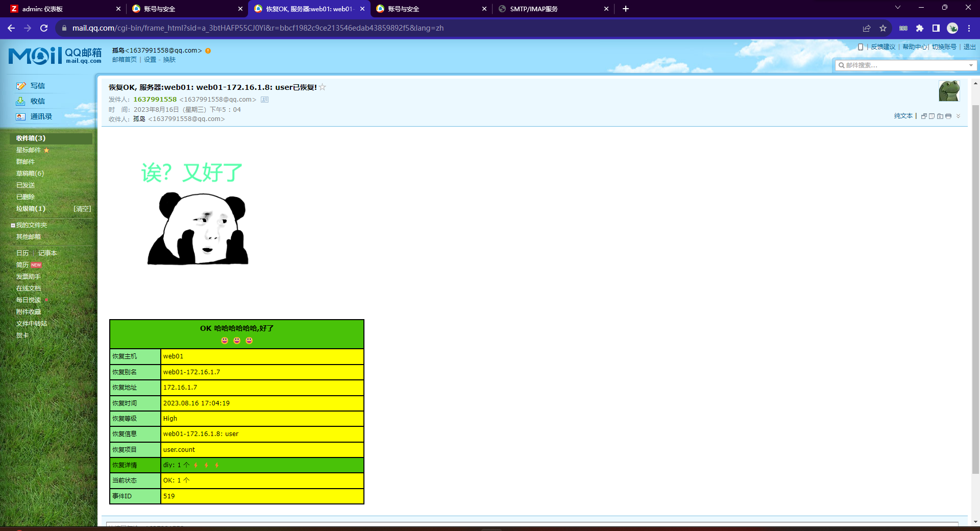
Task: Open 群邮件 folder
Action: [26, 162]
